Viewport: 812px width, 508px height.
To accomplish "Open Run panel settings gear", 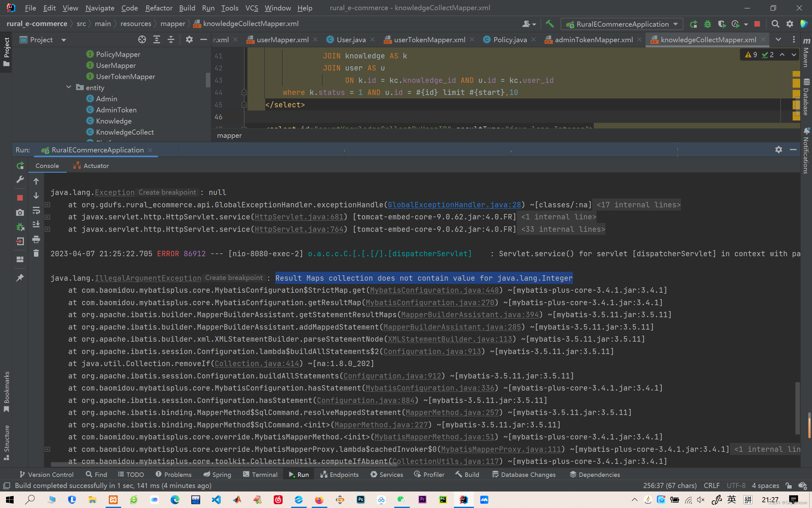I will (x=779, y=150).
